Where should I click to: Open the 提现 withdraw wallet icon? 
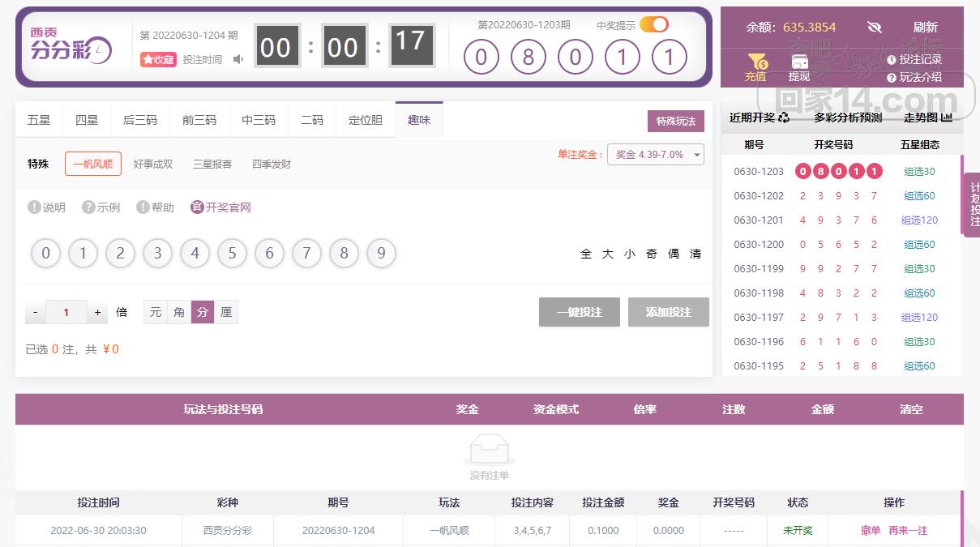coord(798,62)
